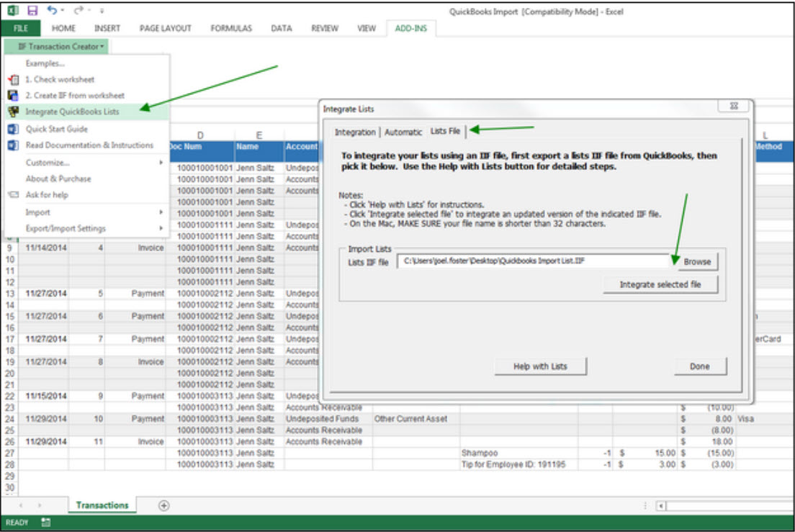Image resolution: width=795 pixels, height=532 pixels.
Task: Click next sheet navigation arrow
Action: pos(40,505)
